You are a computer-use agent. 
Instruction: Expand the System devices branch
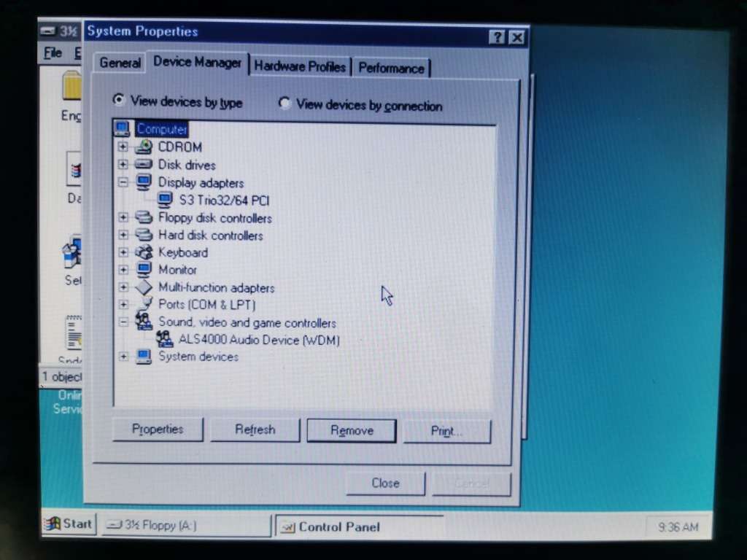click(x=123, y=357)
